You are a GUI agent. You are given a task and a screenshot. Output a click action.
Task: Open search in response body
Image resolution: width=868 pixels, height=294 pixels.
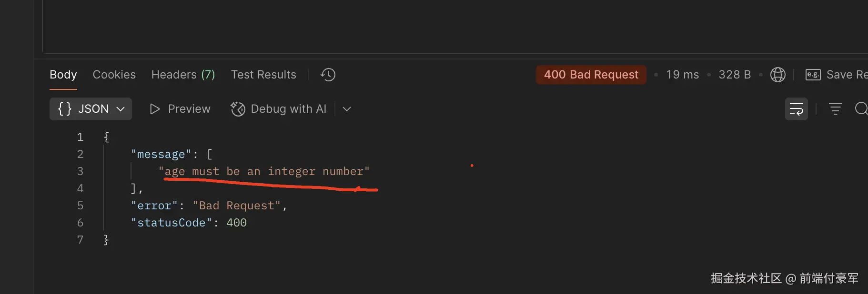point(860,109)
